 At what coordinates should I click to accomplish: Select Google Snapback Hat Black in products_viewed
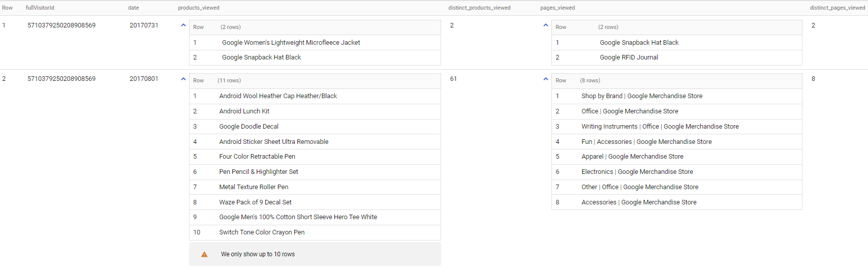pos(262,57)
